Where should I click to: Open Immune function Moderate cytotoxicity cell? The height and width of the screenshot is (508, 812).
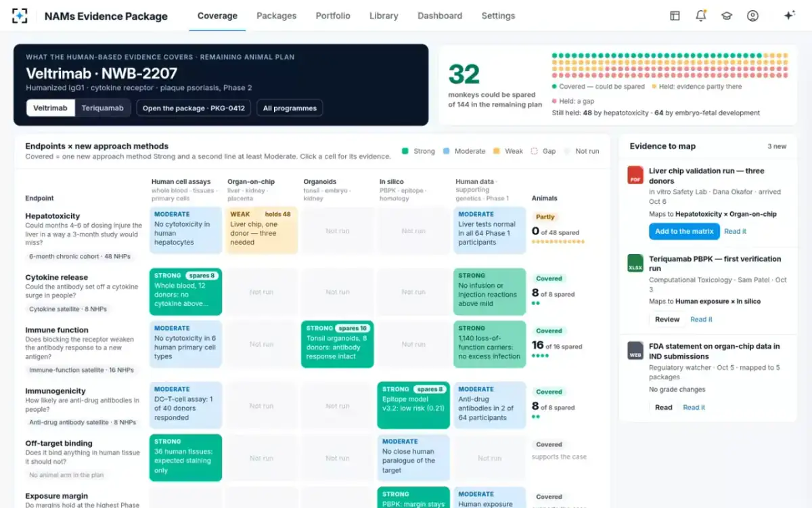tap(185, 344)
